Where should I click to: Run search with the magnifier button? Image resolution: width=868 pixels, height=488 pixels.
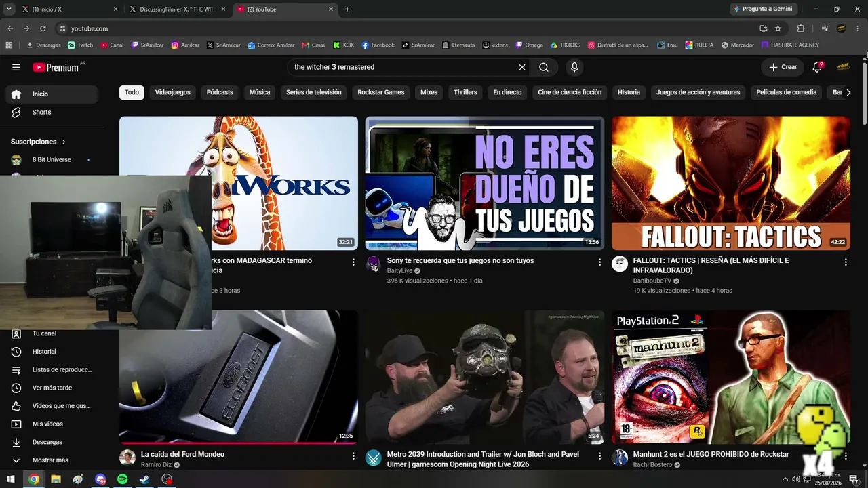click(x=544, y=67)
